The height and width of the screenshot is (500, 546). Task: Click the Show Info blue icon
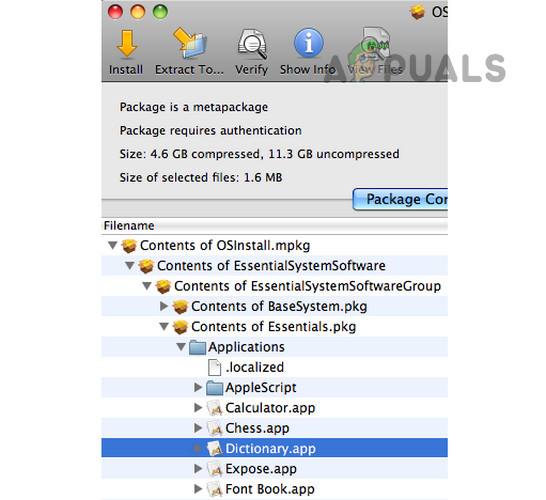click(309, 43)
